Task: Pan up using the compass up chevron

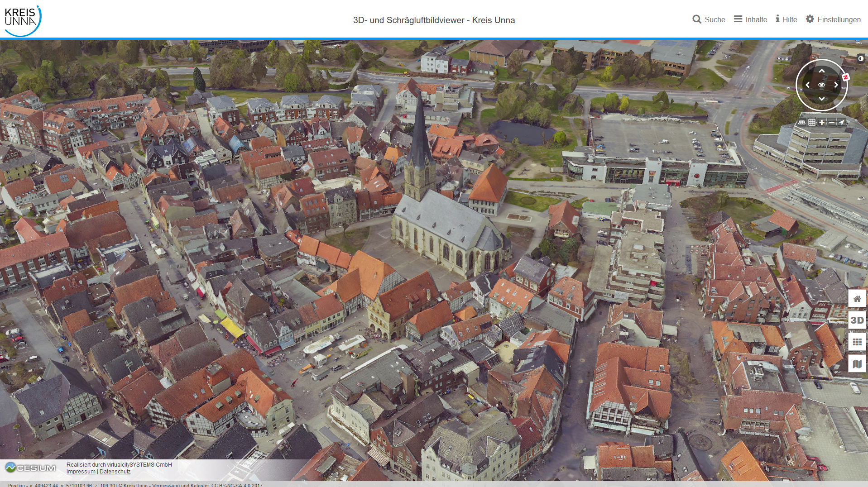Action: click(821, 71)
